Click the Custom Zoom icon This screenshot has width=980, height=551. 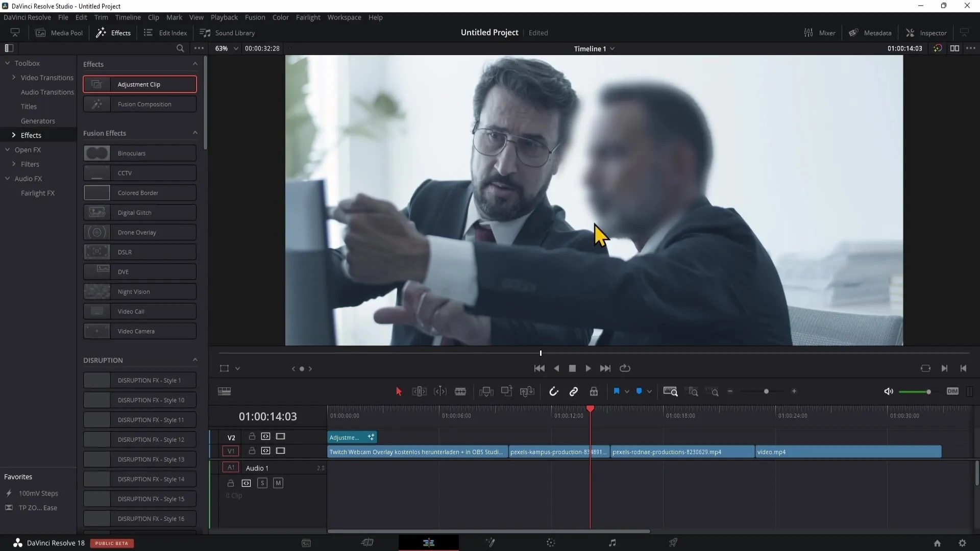[x=712, y=391]
